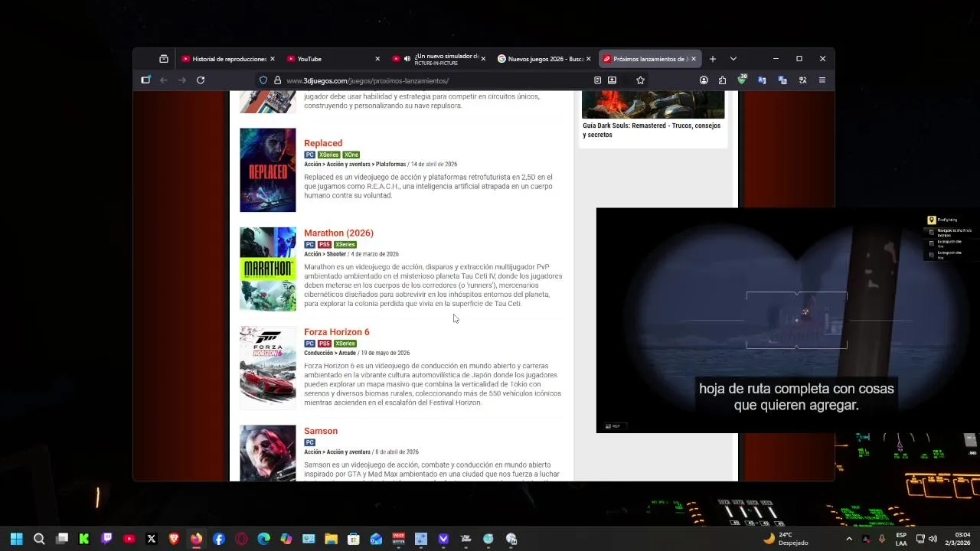Open Facebook from the taskbar
980x551 pixels.
pos(219,539)
